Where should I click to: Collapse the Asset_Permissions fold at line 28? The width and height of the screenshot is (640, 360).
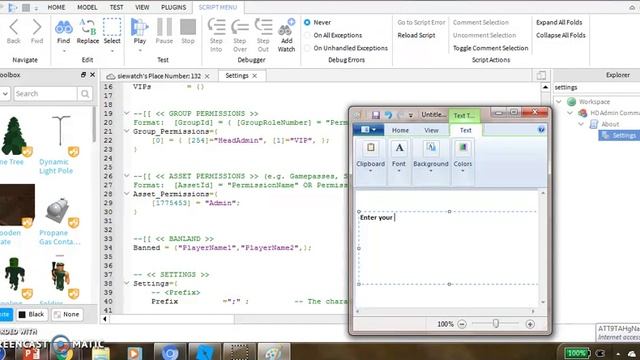pos(127,194)
